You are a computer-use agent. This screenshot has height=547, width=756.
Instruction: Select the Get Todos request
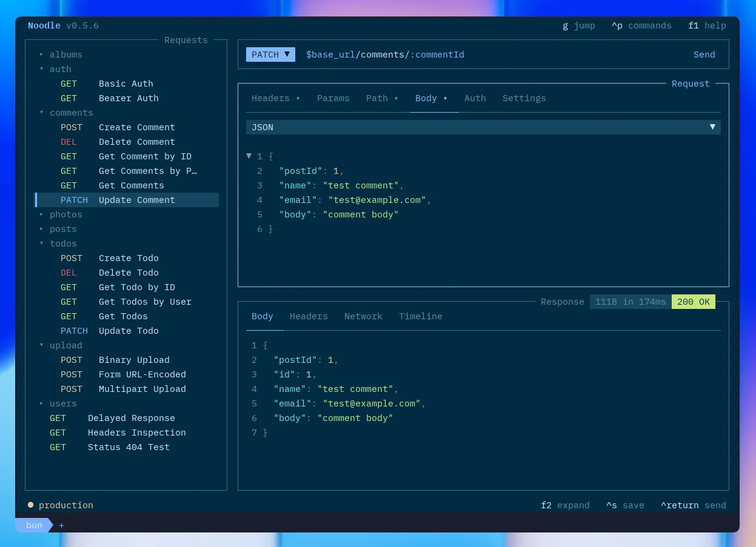tap(126, 316)
